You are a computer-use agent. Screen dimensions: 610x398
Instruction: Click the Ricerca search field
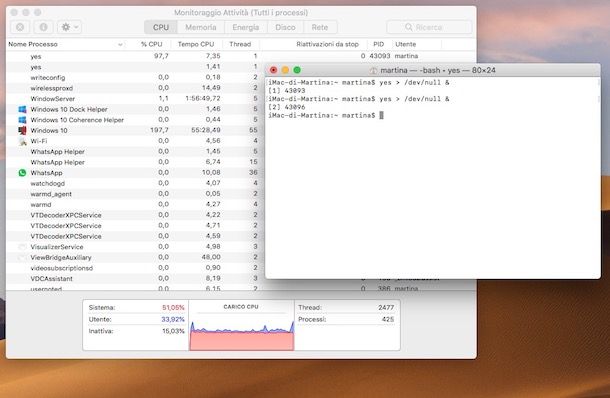[429, 27]
